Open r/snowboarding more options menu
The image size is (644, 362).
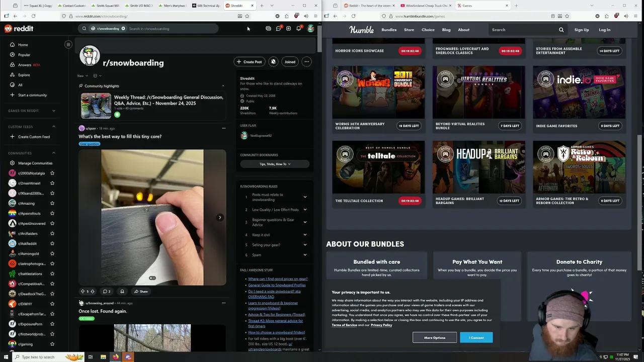[306, 62]
